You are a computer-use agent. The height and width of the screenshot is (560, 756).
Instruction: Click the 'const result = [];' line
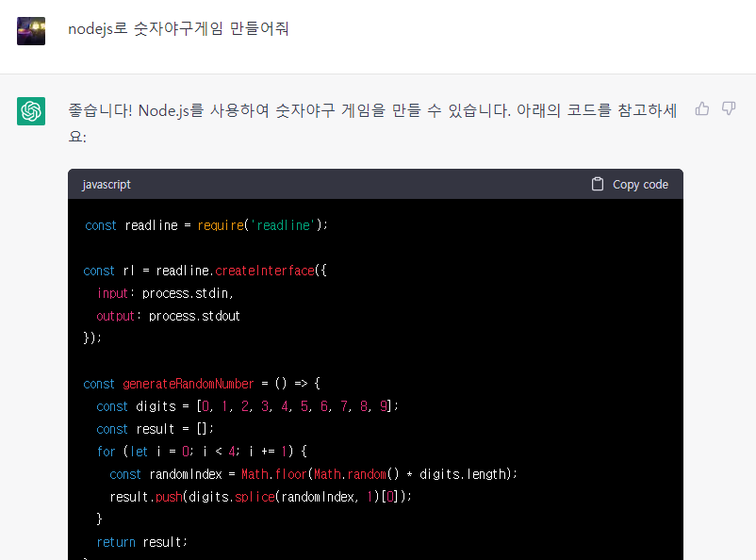[x=155, y=429]
